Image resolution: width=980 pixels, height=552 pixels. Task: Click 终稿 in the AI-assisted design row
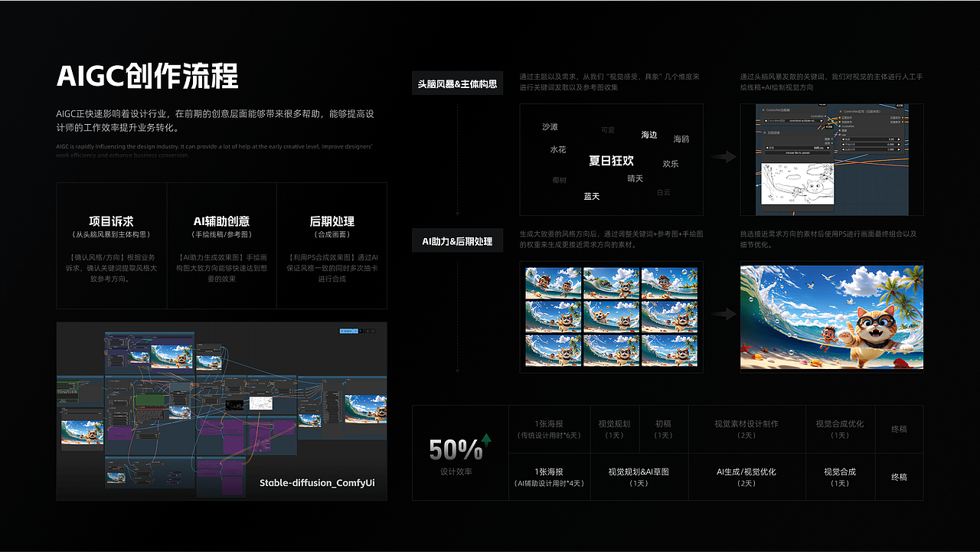pyautogui.click(x=899, y=477)
